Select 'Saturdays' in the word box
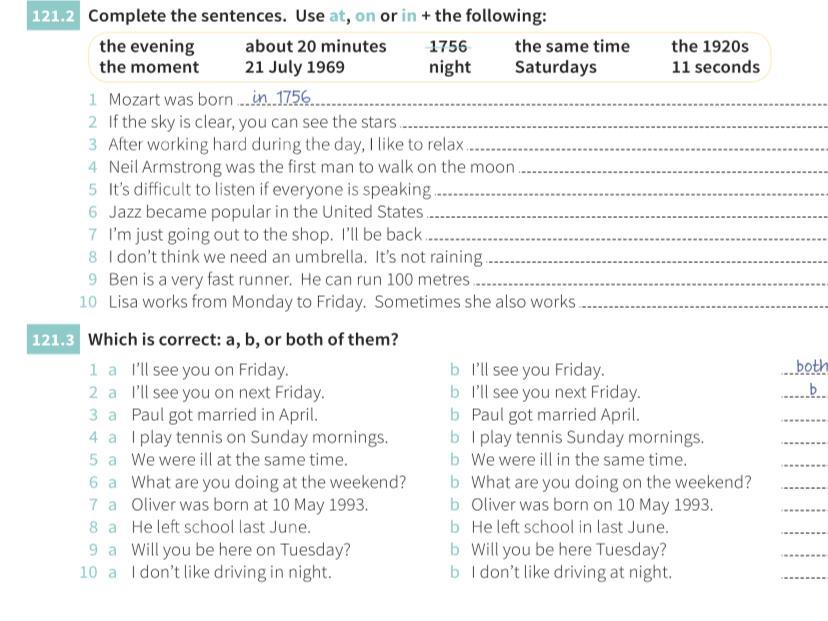 pyautogui.click(x=555, y=68)
